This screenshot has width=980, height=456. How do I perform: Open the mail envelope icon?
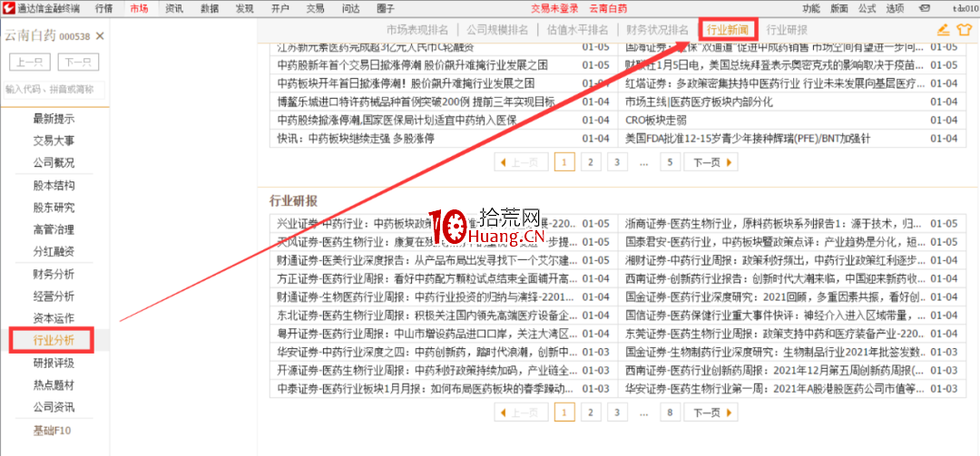click(925, 9)
